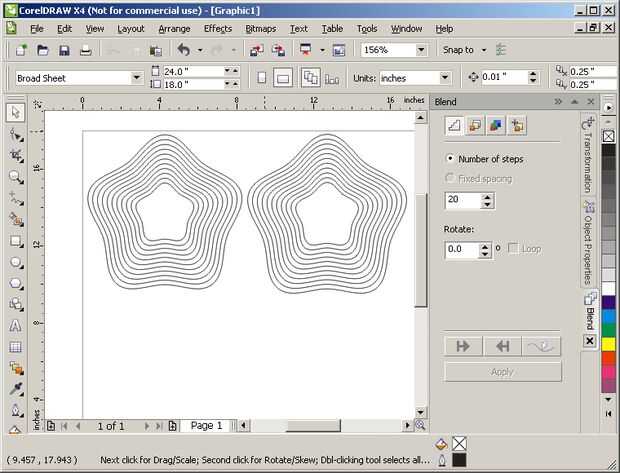This screenshot has width=620, height=473.
Task: Open the Effects menu
Action: [x=218, y=29]
